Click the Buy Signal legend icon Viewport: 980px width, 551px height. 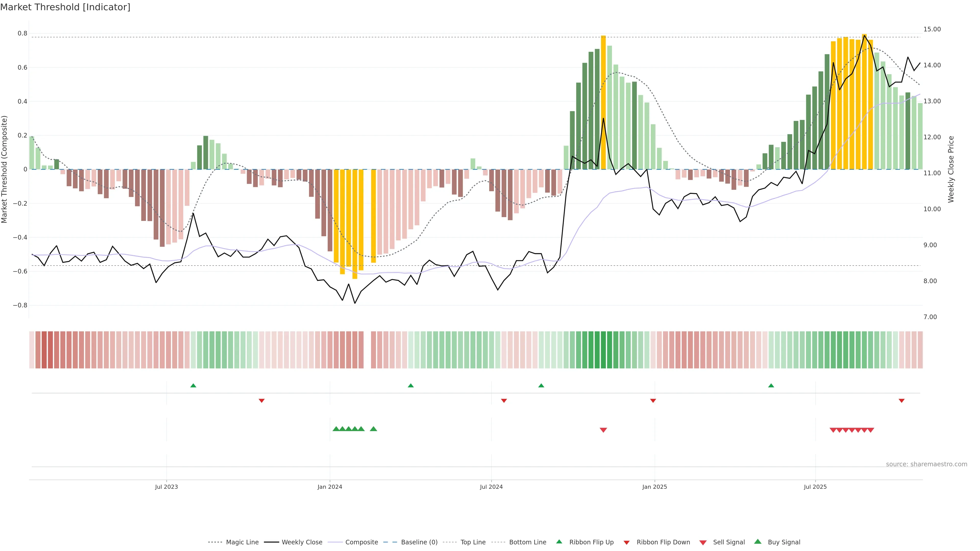[758, 542]
